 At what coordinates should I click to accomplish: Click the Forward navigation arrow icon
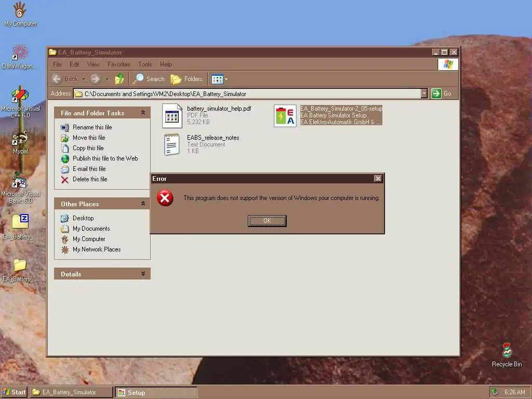tap(96, 79)
